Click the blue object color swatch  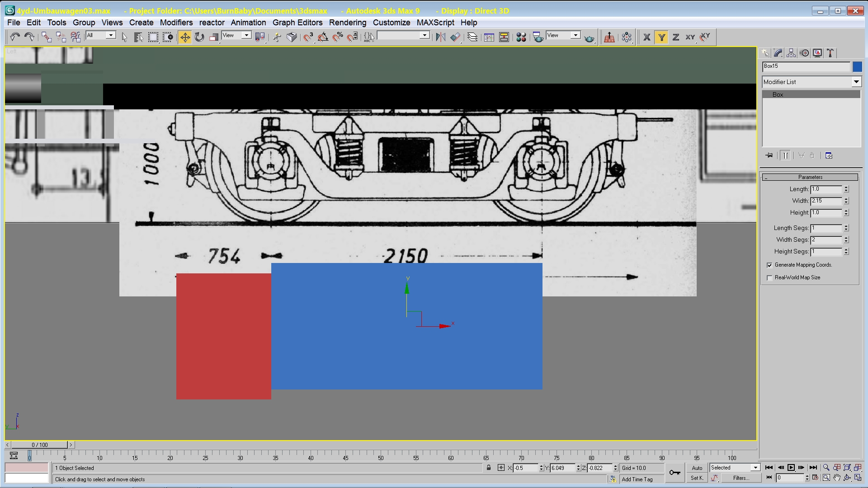pos(857,67)
